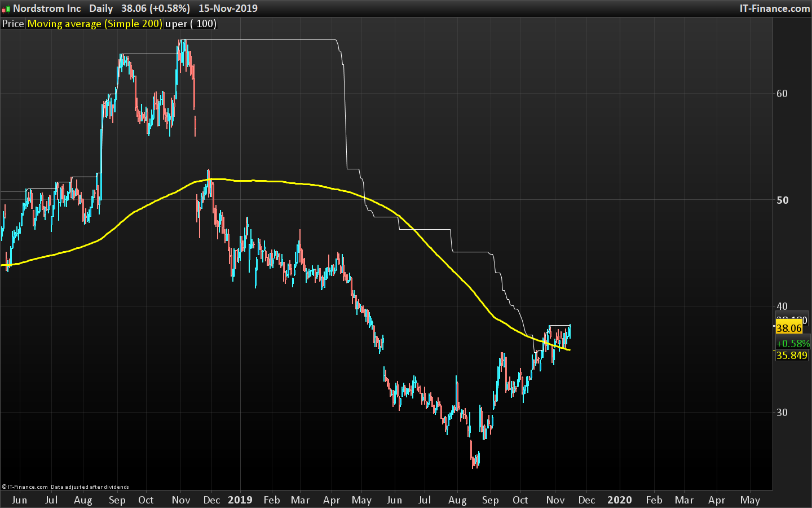The image size is (812, 508).
Task: Open Moving average (Simple 200) indicator label
Action: click(x=95, y=24)
